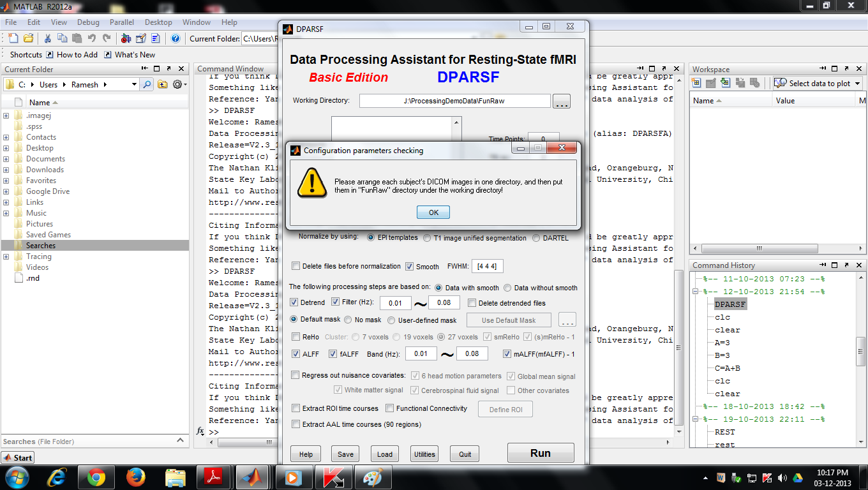868x490 pixels.
Task: Open Adobe Reader from the taskbar
Action: 214,477
